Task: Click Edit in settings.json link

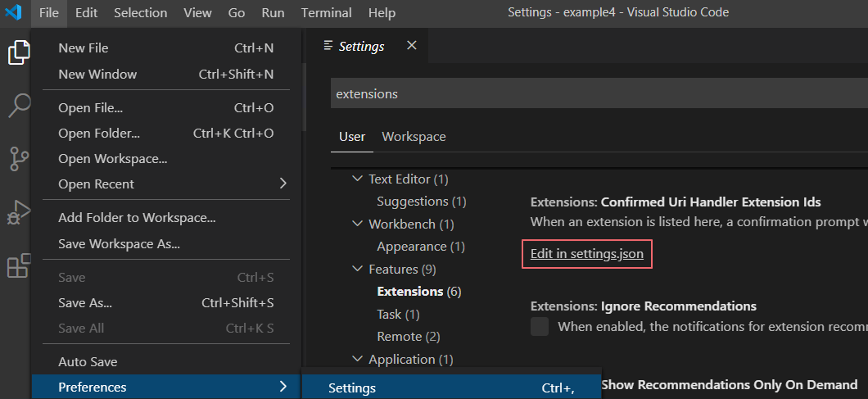Action: coord(587,254)
